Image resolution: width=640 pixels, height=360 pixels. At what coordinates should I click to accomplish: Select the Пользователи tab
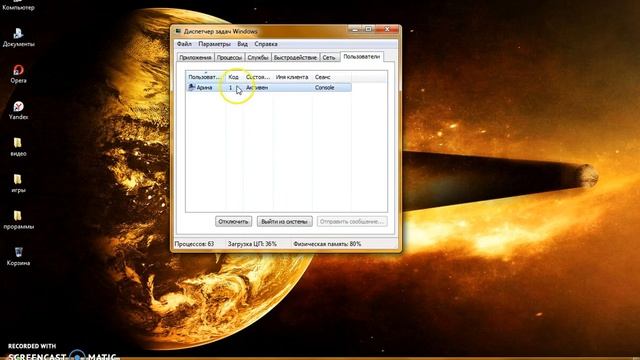click(362, 57)
